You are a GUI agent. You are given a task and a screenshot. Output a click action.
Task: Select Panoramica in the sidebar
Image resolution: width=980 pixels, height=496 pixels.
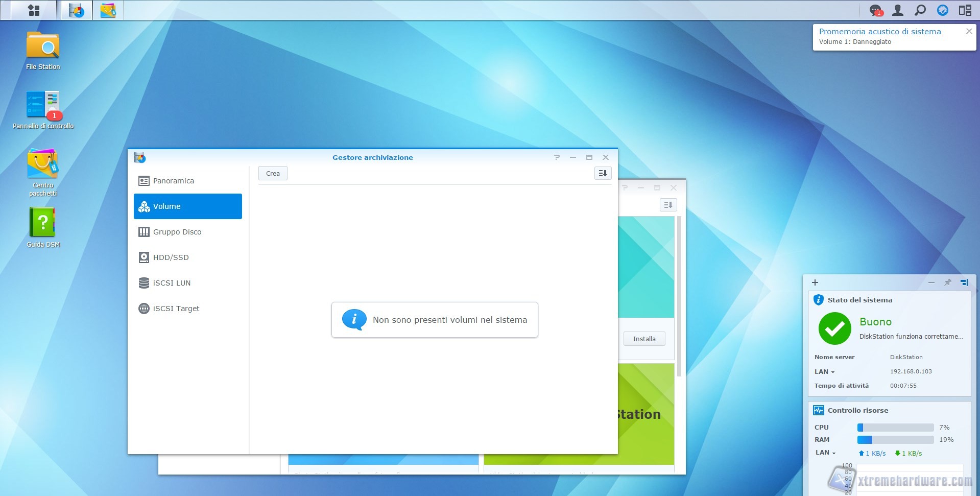[x=174, y=181]
